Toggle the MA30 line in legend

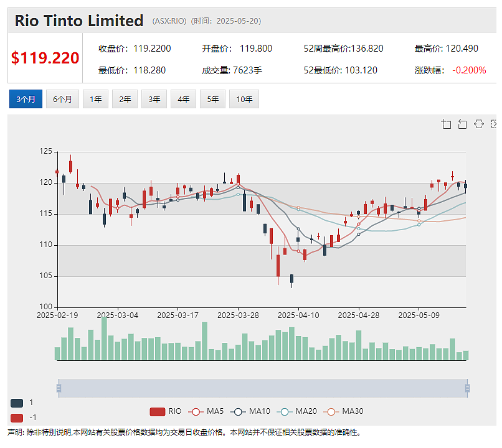[x=343, y=411]
